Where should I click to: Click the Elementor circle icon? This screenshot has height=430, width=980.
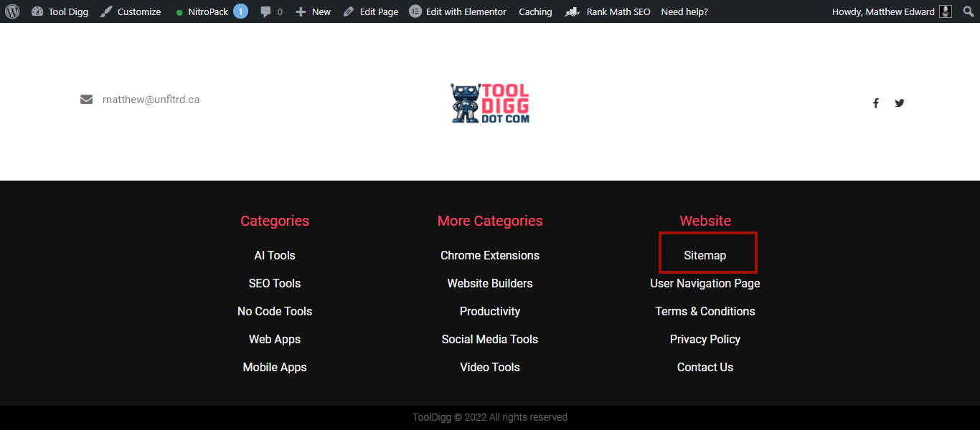click(x=415, y=11)
